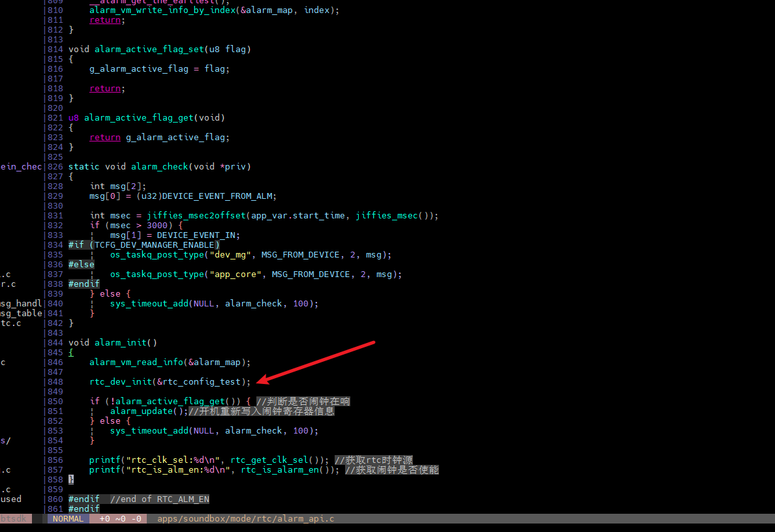The height and width of the screenshot is (532, 775).
Task: Click the comment "//end of RTC_ALM_EN"
Action: [160, 499]
